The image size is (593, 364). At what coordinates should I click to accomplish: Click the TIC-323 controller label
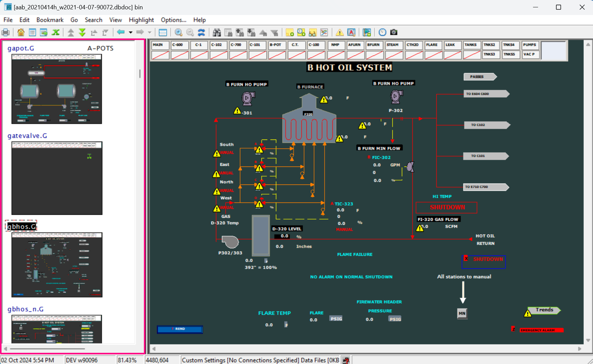coord(344,204)
